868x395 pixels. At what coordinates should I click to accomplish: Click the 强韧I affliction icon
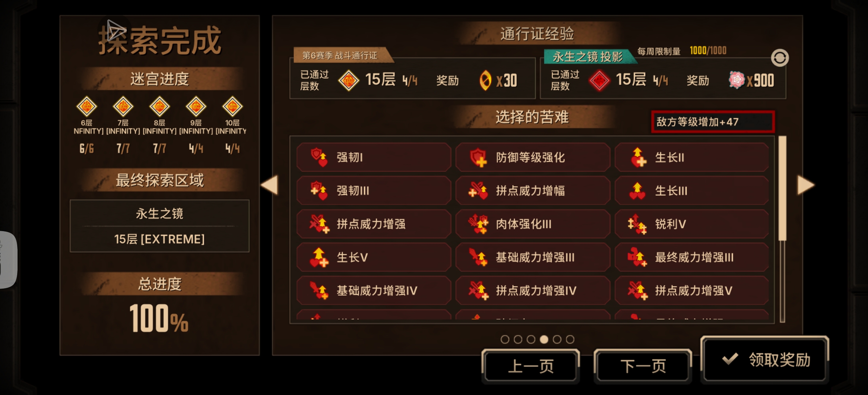319,157
